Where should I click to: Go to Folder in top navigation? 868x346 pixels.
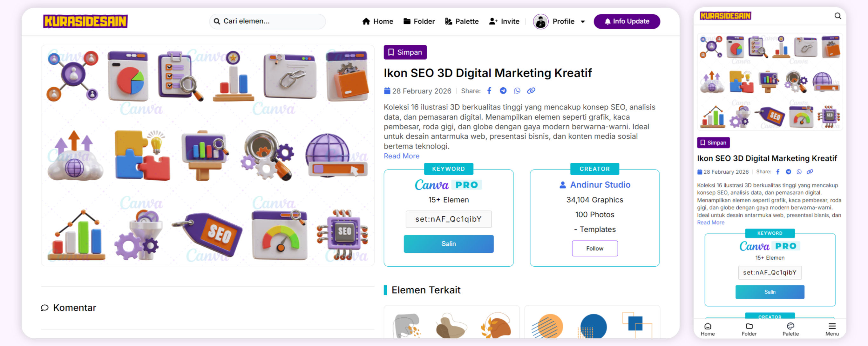point(419,22)
